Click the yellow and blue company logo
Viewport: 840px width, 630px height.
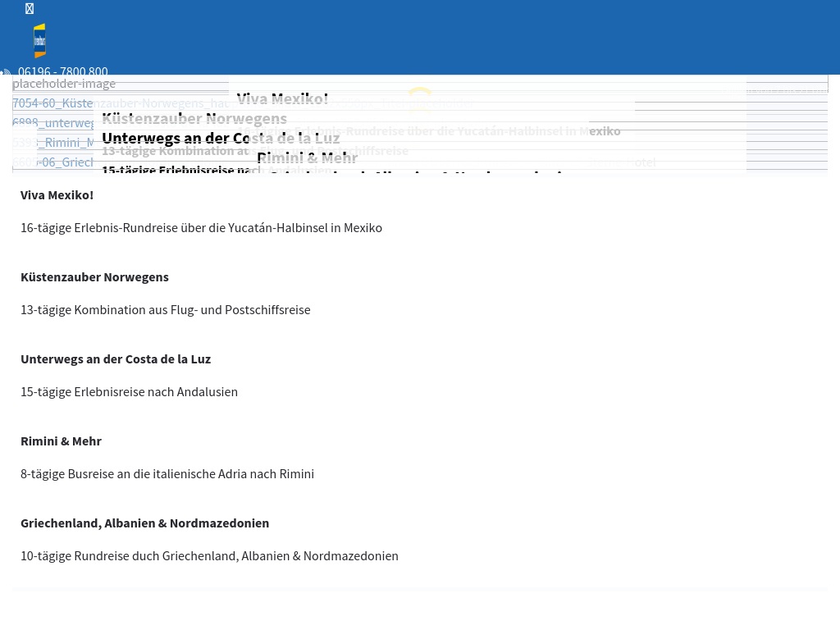(39, 41)
